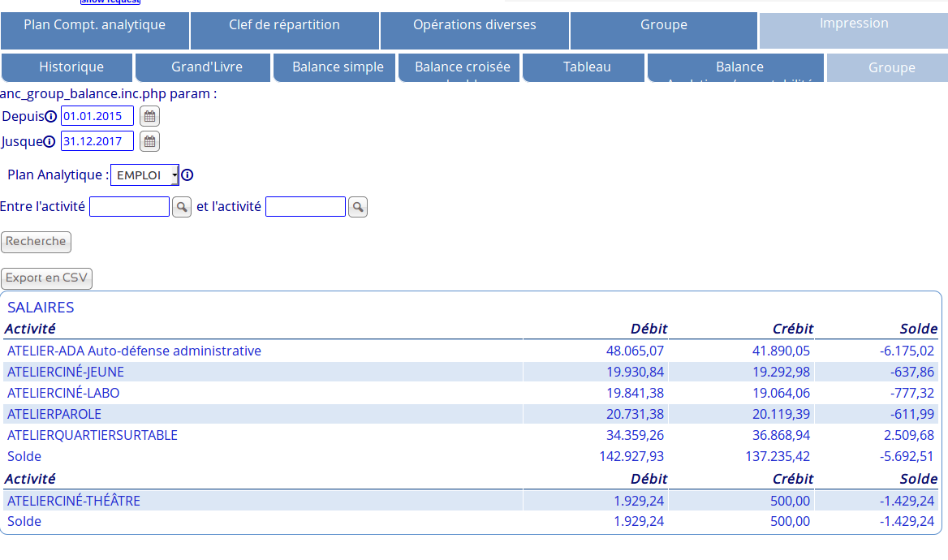Click info icon next to Jusque
This screenshot has width=948, height=560.
click(x=49, y=142)
